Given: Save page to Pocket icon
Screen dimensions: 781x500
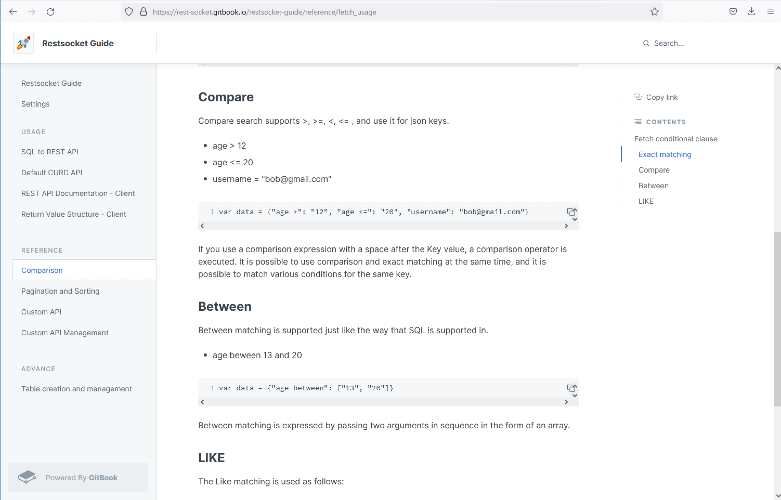Looking at the screenshot, I should [x=733, y=12].
